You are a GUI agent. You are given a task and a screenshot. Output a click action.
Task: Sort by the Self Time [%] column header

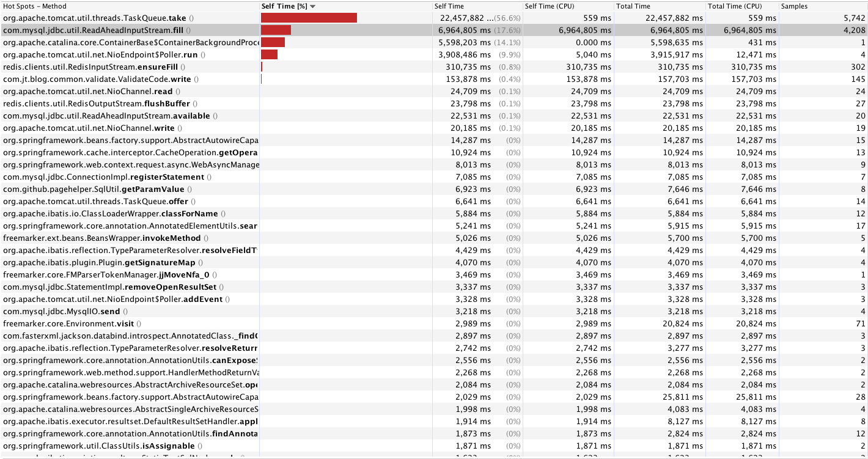tap(346, 6)
